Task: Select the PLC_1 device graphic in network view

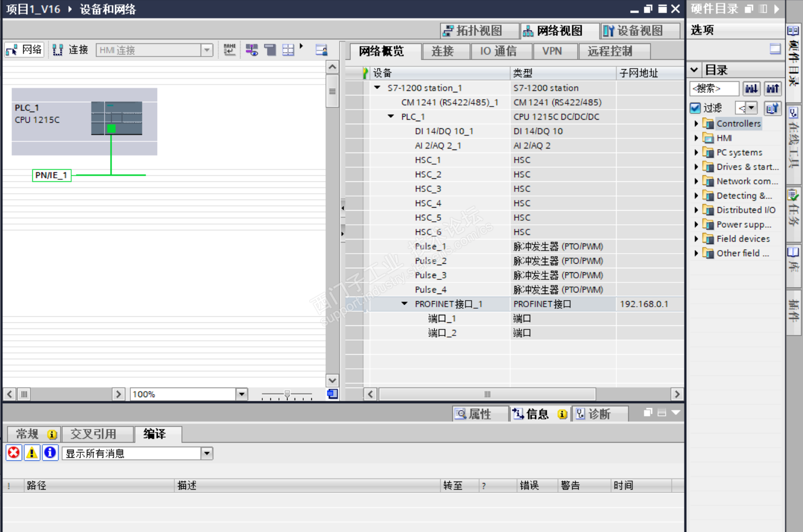Action: (117, 118)
